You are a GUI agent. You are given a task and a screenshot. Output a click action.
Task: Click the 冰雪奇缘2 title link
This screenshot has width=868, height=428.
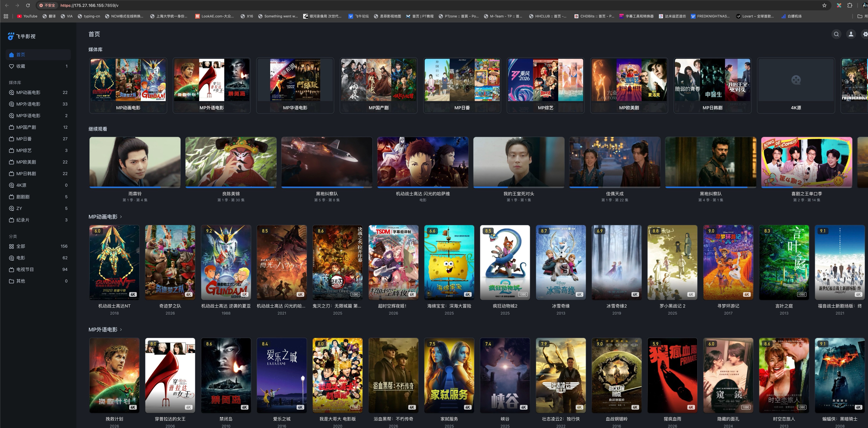(617, 306)
